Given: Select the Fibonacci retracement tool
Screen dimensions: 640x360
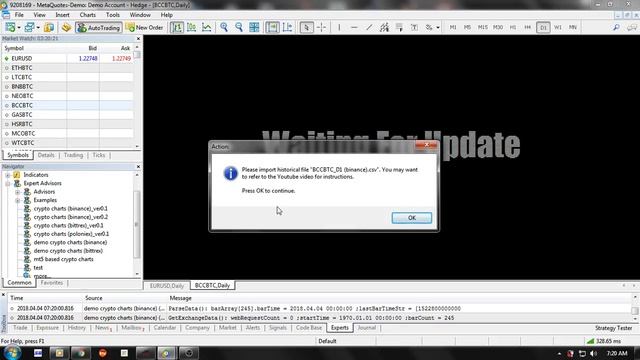Looking at the screenshot, I should 399,27.
